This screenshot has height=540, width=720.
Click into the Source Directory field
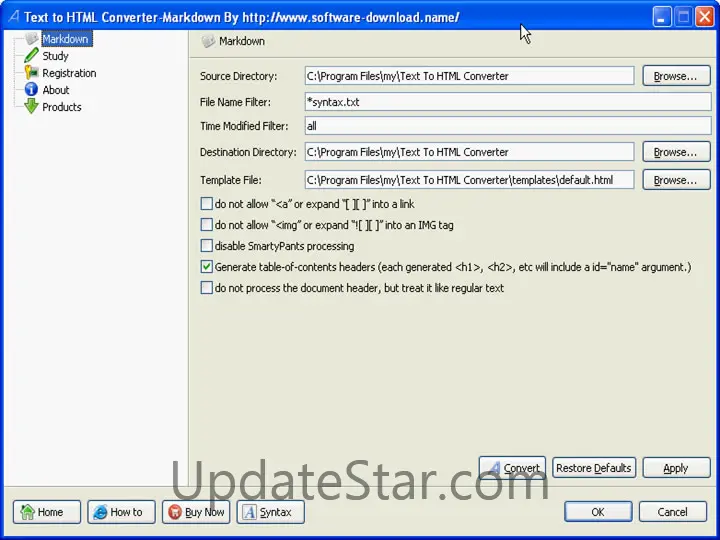(x=469, y=76)
